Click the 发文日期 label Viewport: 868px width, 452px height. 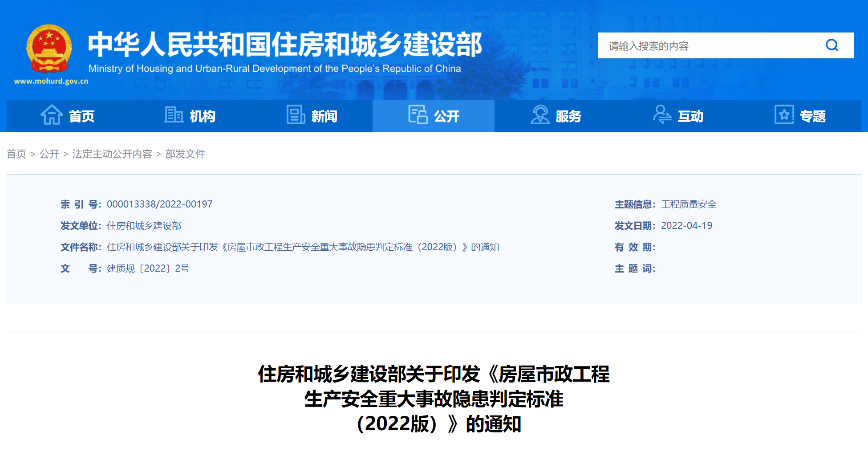(x=635, y=226)
